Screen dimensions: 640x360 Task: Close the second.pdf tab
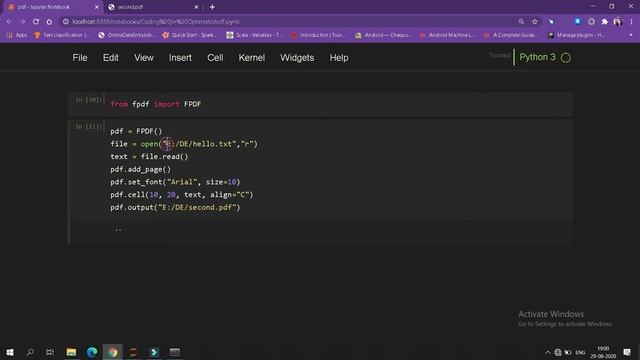(196, 7)
